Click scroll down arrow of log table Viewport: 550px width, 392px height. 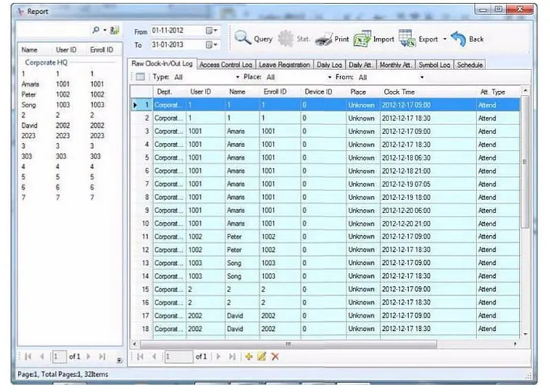(x=525, y=334)
